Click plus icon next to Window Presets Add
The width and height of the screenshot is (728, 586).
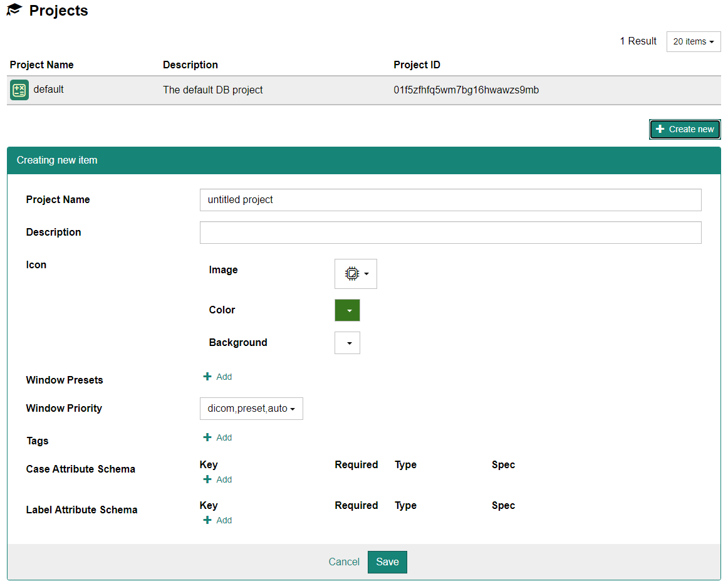click(x=207, y=377)
